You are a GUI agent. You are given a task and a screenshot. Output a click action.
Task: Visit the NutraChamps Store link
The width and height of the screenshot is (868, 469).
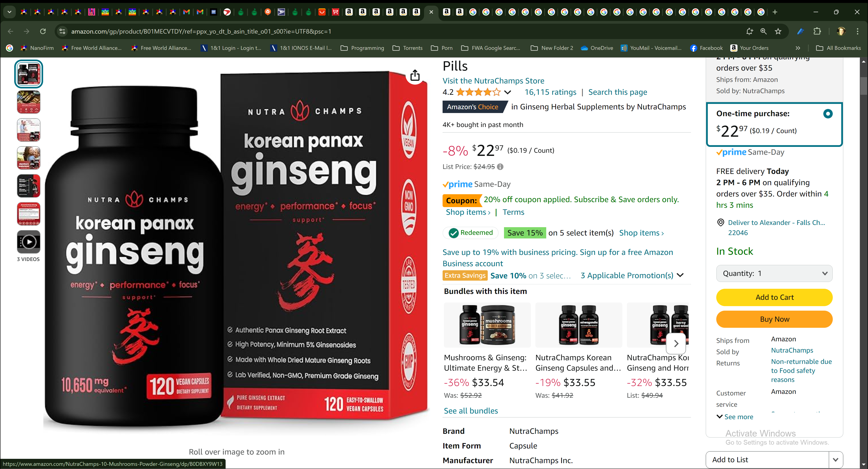493,81
